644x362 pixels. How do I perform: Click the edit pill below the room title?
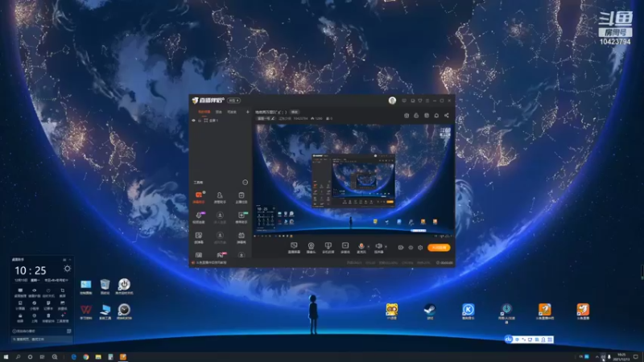[x=266, y=118]
